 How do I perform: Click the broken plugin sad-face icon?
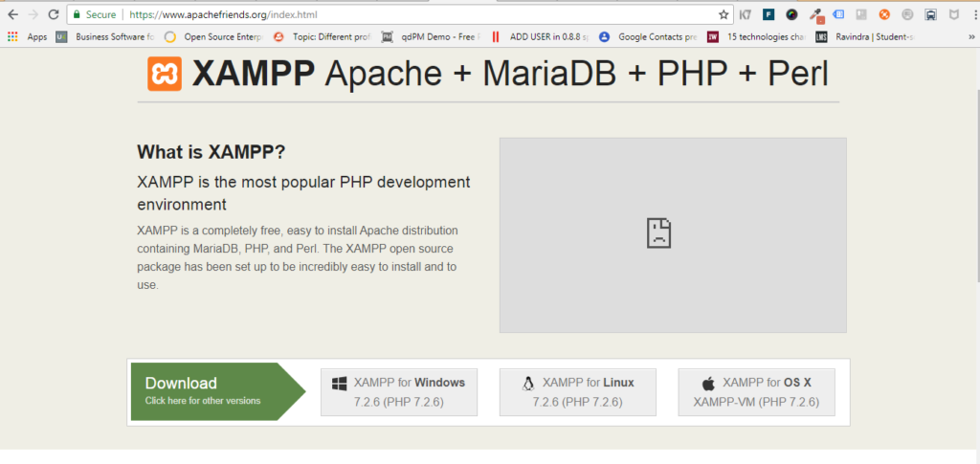click(x=658, y=233)
